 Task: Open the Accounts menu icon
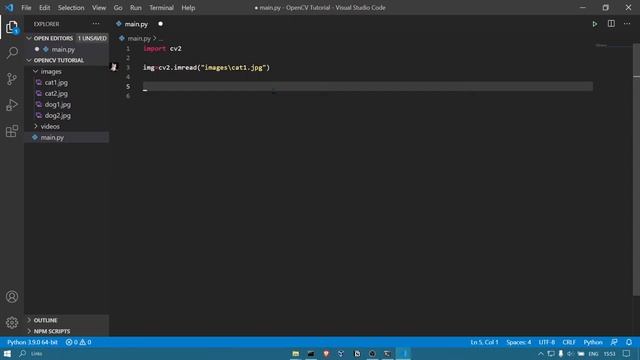12,297
